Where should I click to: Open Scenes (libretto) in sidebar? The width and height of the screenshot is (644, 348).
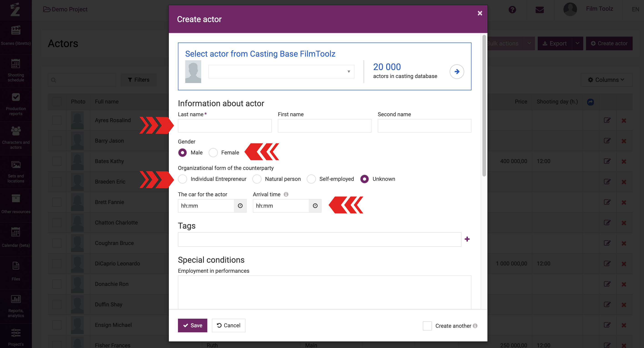tap(16, 36)
